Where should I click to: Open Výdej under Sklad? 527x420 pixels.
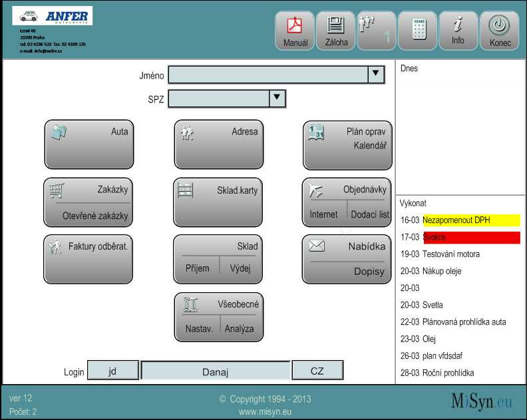(240, 268)
